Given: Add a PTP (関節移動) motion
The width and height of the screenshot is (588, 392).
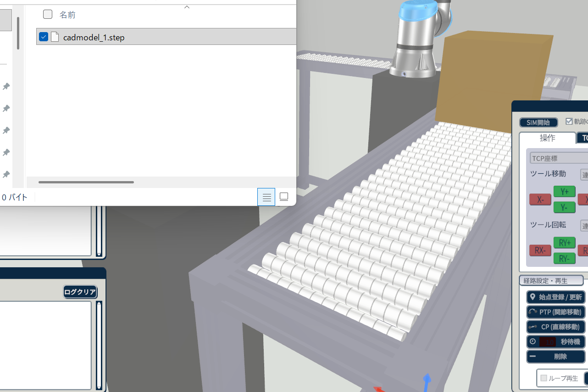Looking at the screenshot, I should coord(555,312).
